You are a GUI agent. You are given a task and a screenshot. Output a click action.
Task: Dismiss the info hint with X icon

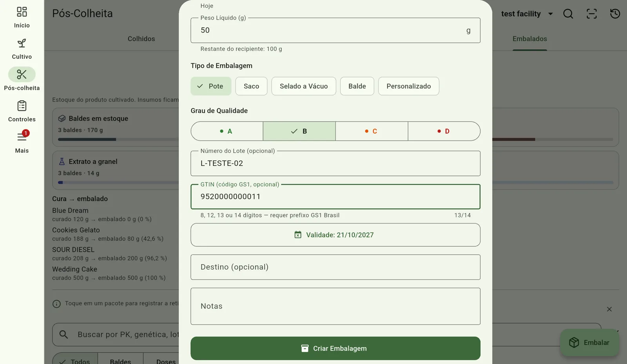tap(609, 309)
